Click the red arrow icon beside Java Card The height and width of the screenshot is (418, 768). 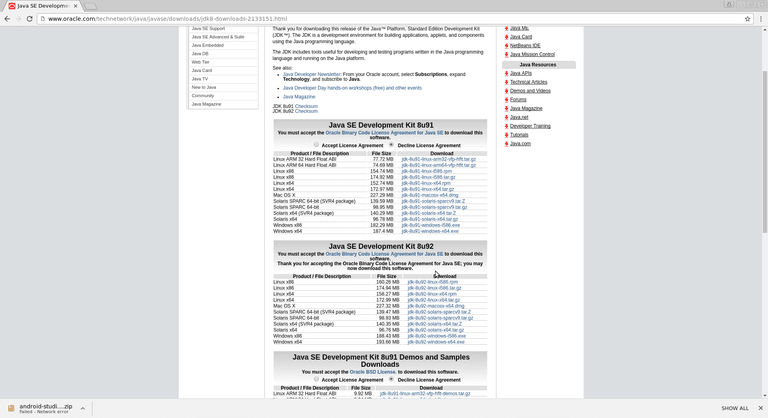[506, 37]
